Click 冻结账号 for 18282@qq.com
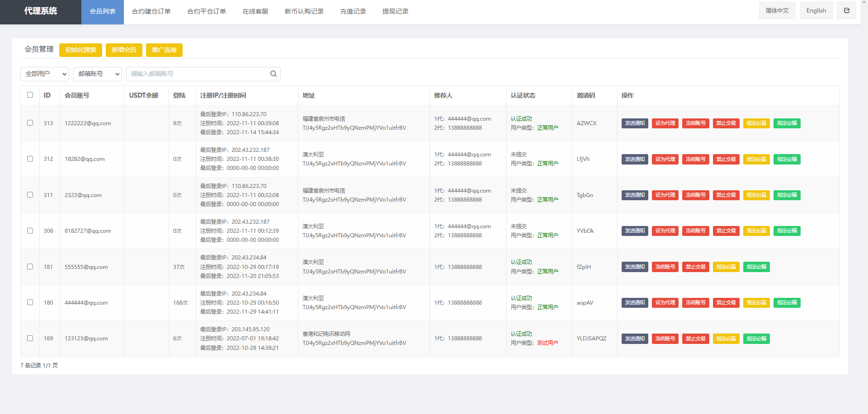Viewport: 868px width, 414px height. (695, 159)
